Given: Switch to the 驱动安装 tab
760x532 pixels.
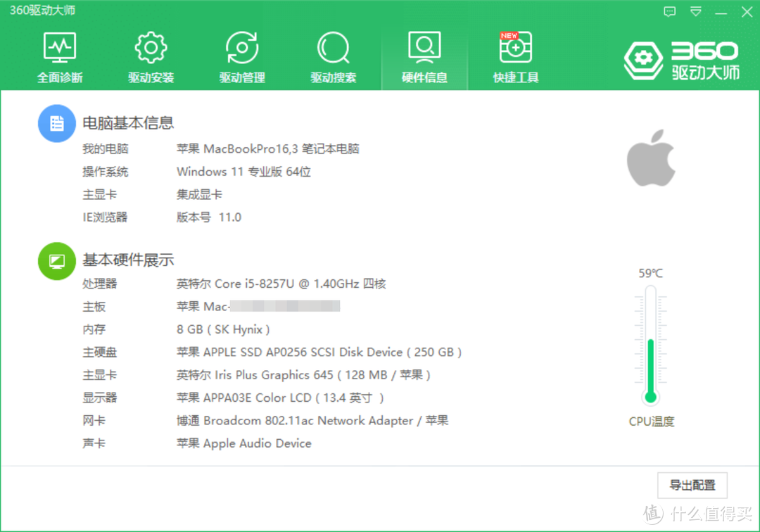Looking at the screenshot, I should pos(151,56).
